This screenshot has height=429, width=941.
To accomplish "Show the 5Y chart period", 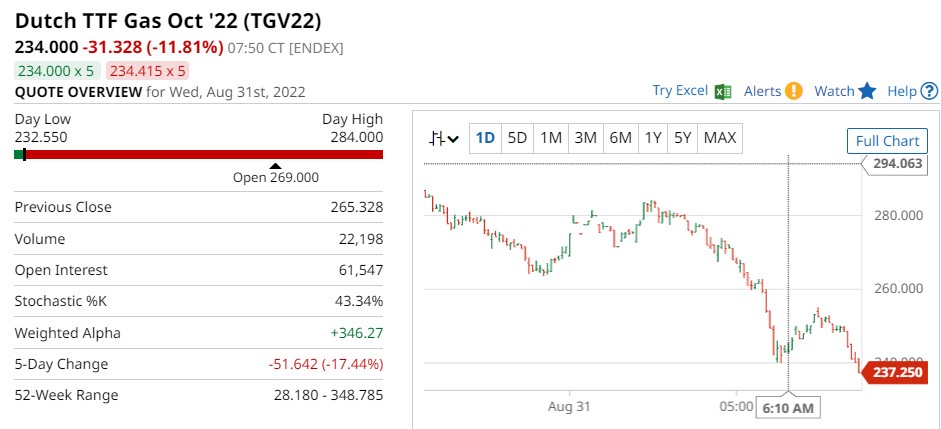I will (682, 138).
